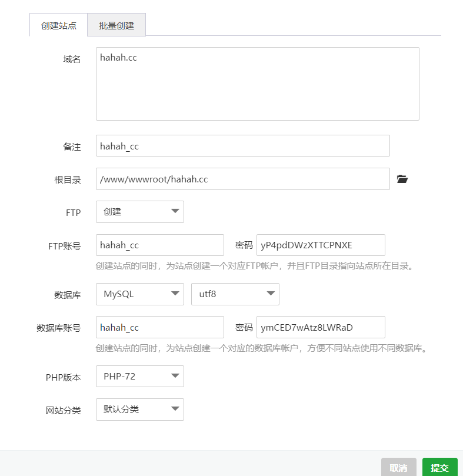The height and width of the screenshot is (476, 463).
Task: Click the FTP hint text about FTP帐户
Action: click(x=255, y=266)
